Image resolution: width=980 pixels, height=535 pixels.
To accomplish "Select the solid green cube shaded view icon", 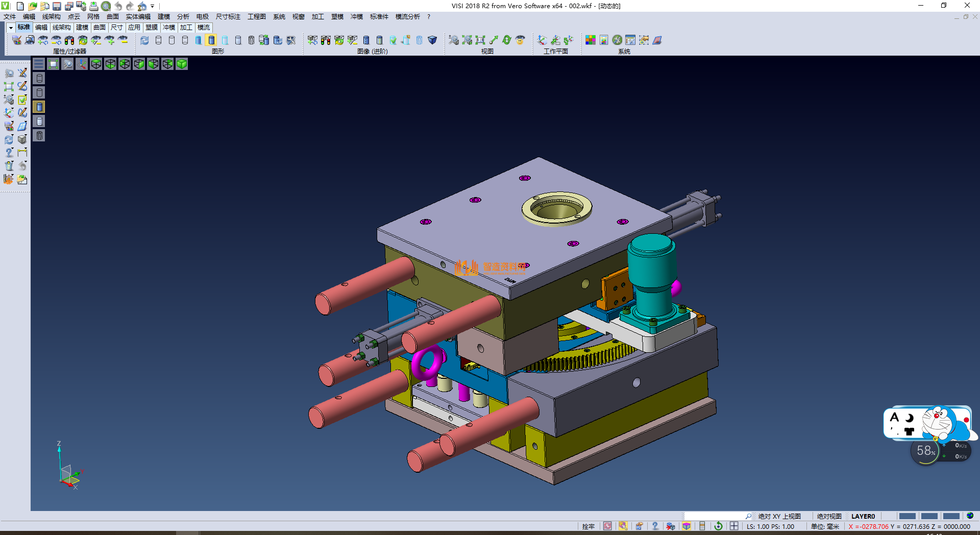I will 182,64.
